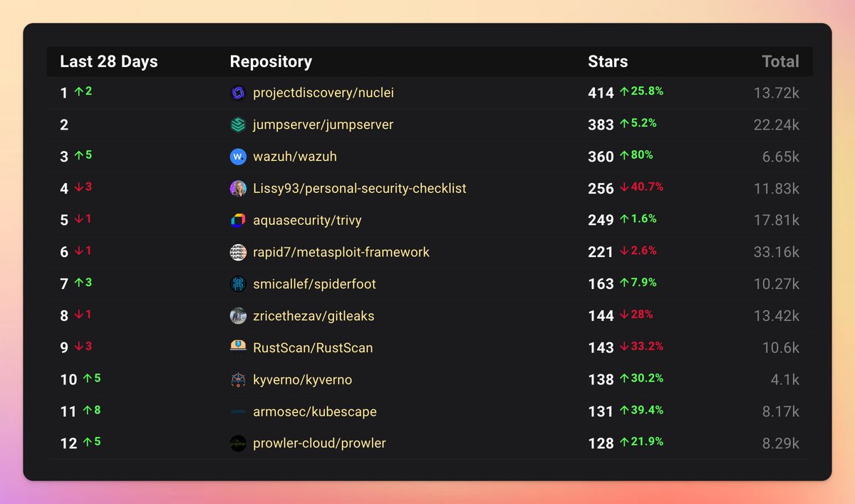The height and width of the screenshot is (504, 855).
Task: Select the 25.8% growth indicator
Action: 641,92
